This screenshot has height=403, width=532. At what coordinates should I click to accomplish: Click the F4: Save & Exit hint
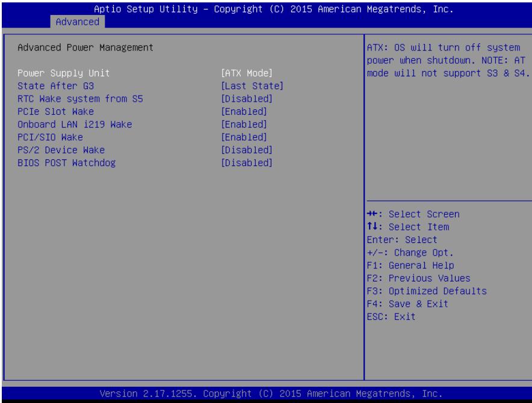tap(407, 304)
